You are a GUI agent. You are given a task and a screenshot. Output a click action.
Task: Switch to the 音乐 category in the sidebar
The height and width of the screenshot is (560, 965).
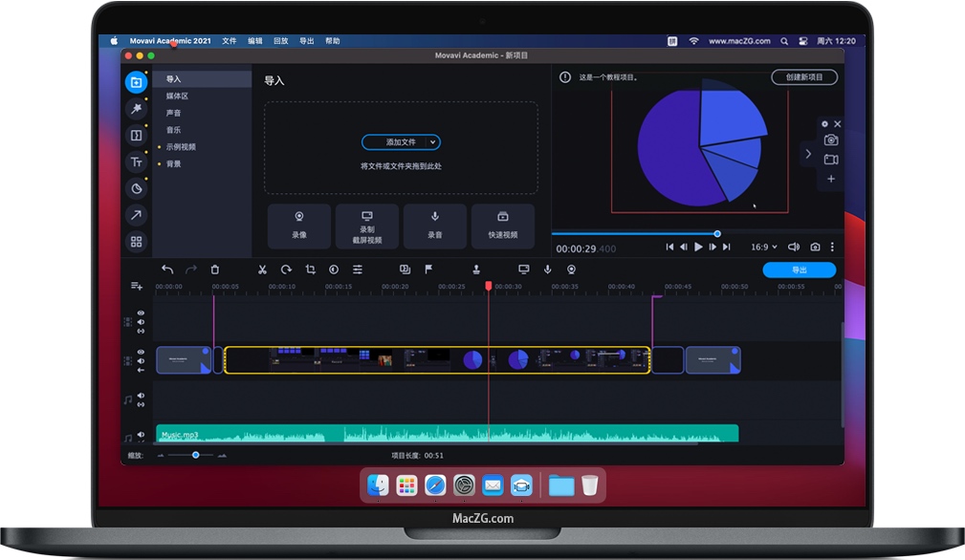(x=175, y=129)
